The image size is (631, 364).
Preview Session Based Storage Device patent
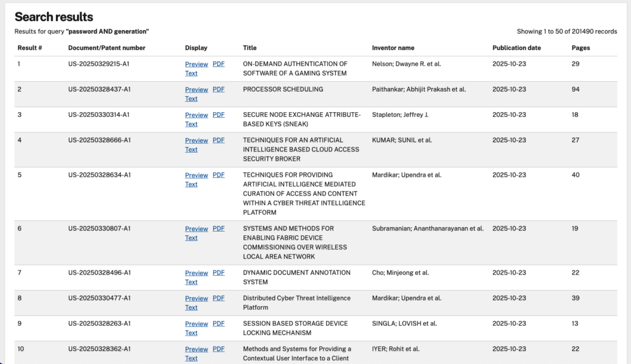click(196, 324)
